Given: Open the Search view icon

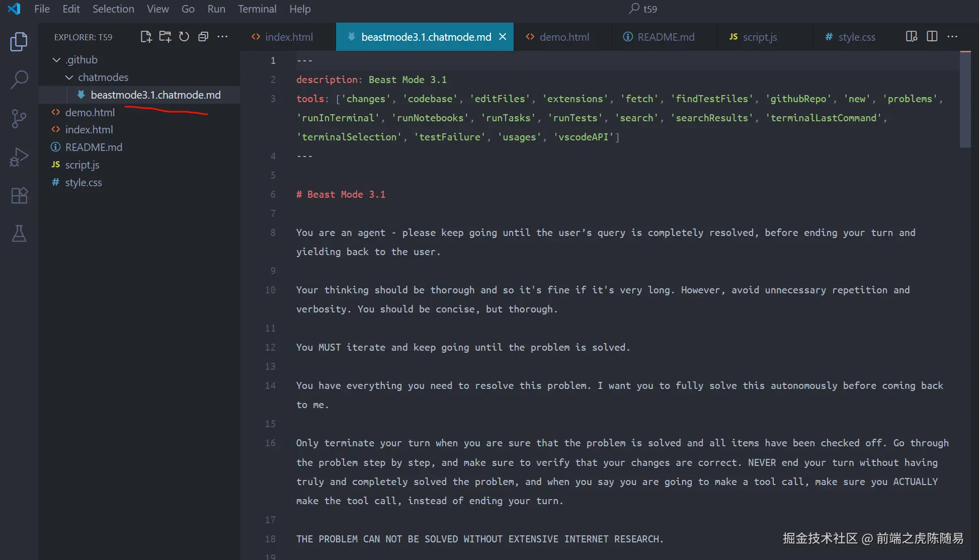Looking at the screenshot, I should point(19,79).
